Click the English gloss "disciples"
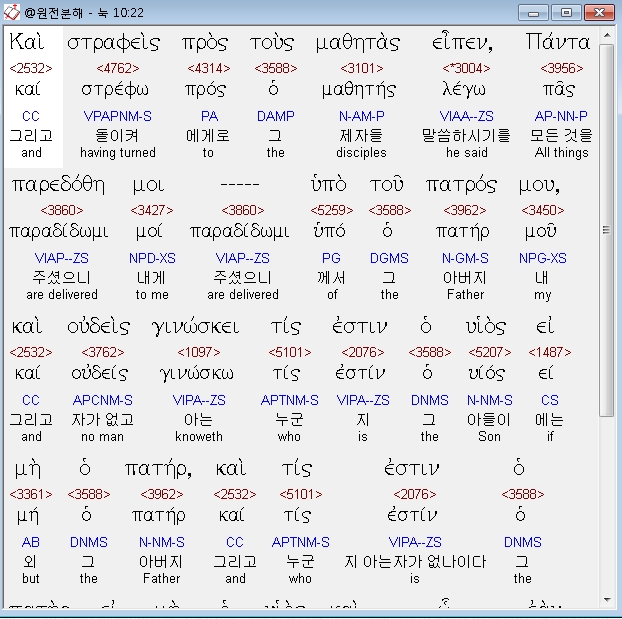The image size is (622, 619). (361, 152)
